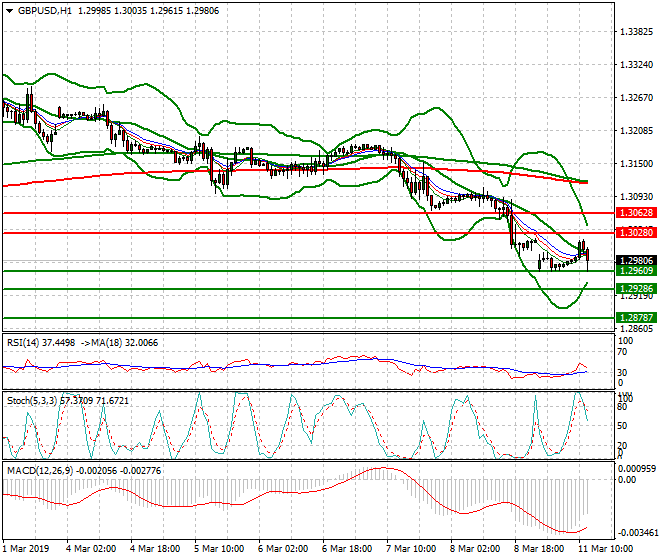Select the red 1.30628 price label

point(635,213)
